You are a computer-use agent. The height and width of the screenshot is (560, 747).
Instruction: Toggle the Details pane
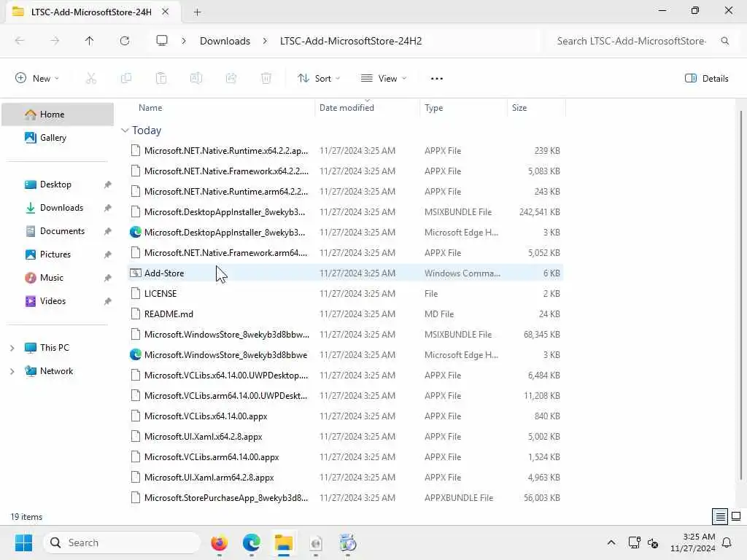(x=706, y=79)
